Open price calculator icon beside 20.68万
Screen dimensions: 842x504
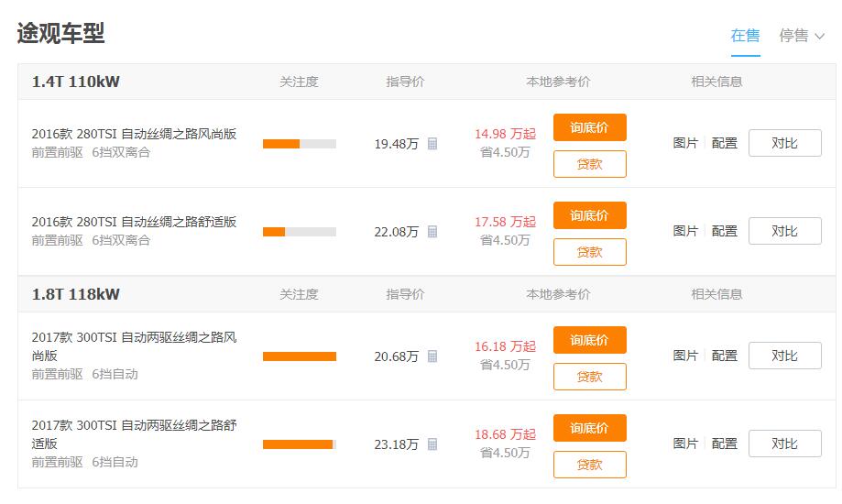point(432,356)
